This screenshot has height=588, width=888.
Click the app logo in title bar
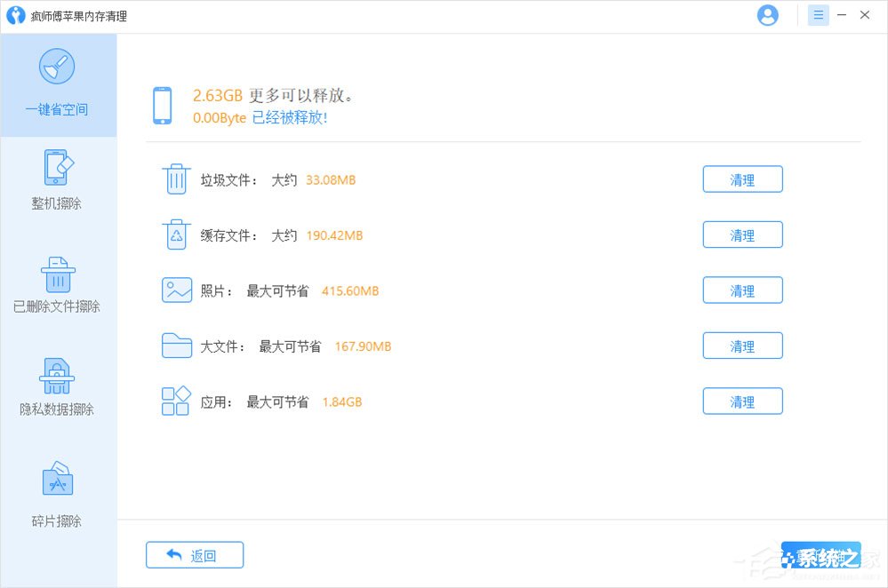15,15
